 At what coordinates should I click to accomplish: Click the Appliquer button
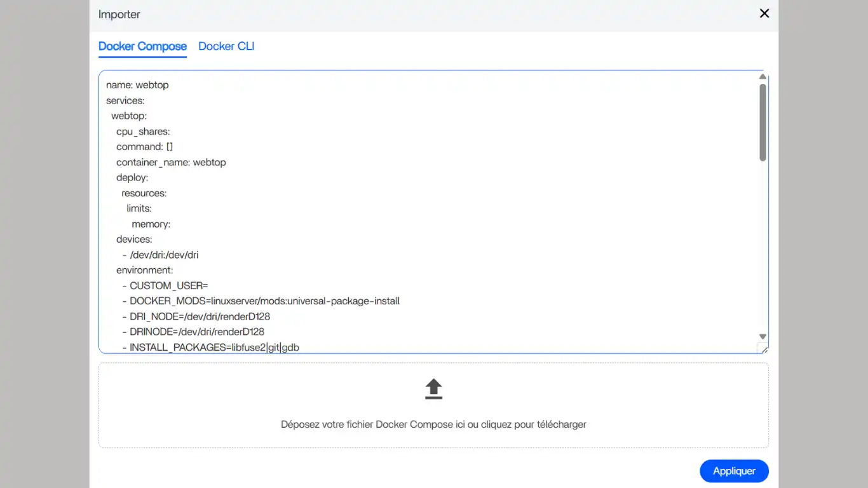click(x=734, y=471)
